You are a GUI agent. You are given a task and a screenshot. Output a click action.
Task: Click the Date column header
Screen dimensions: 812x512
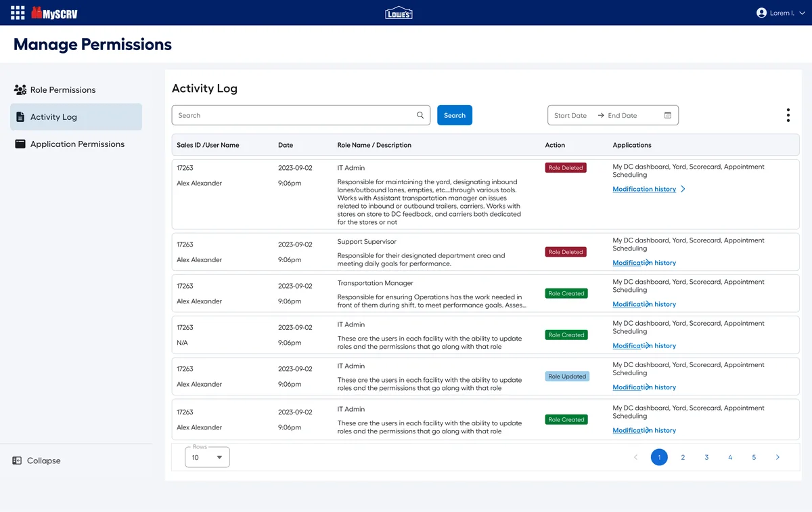[286, 145]
